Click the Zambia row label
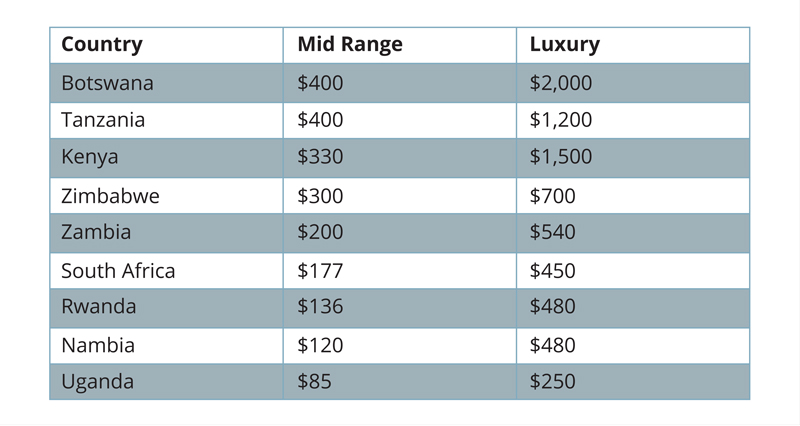This screenshot has width=800, height=426. coord(96,233)
